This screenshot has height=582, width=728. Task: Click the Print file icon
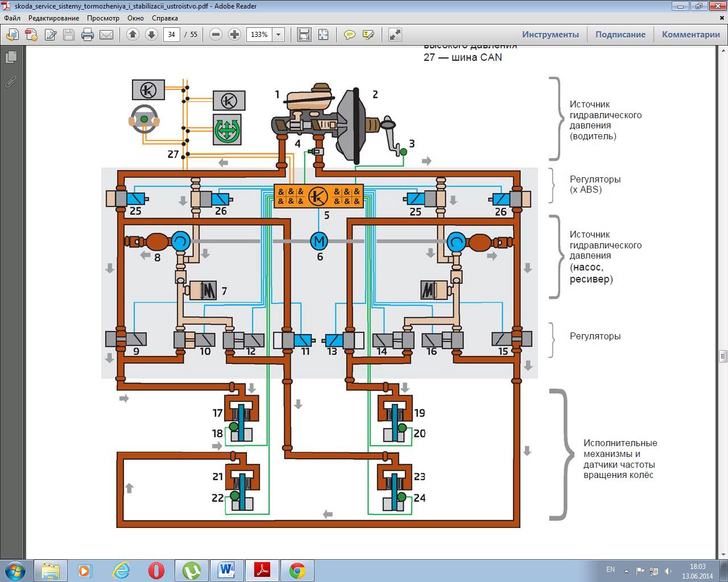point(88,35)
